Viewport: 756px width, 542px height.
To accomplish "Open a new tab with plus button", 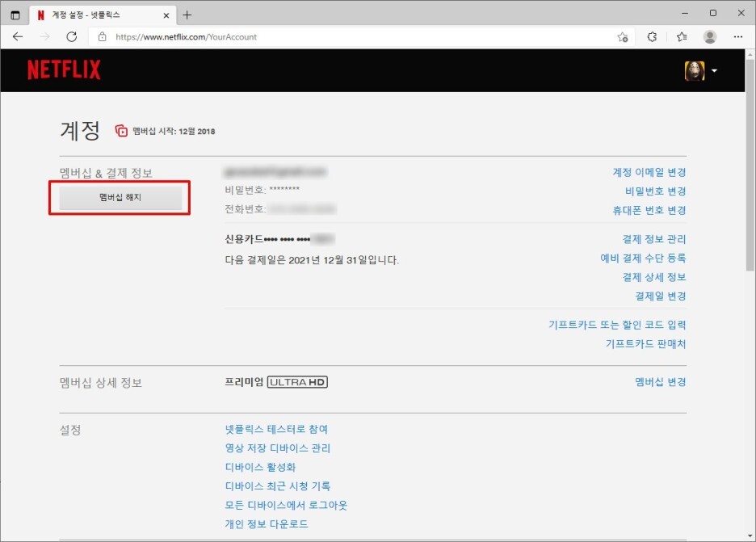I will (187, 15).
